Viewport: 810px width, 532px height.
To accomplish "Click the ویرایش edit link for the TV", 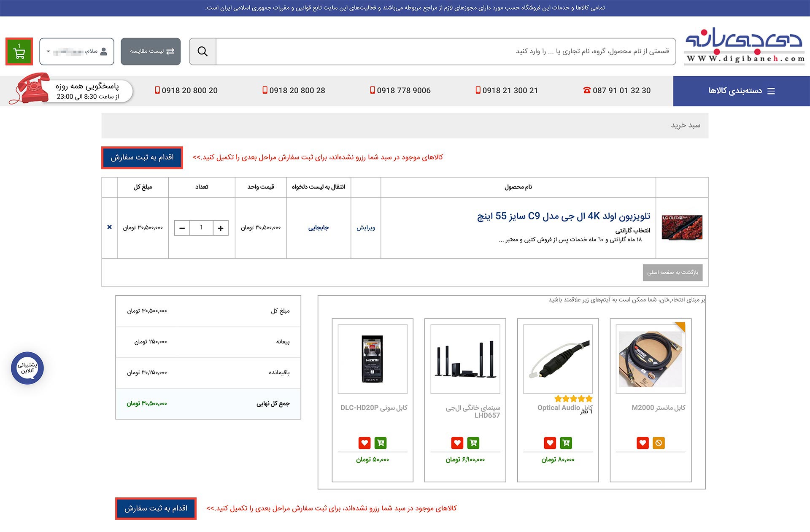I will click(x=365, y=227).
